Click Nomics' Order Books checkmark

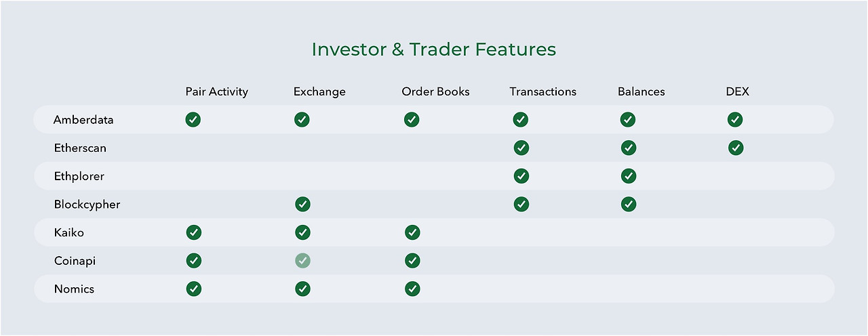(x=412, y=289)
